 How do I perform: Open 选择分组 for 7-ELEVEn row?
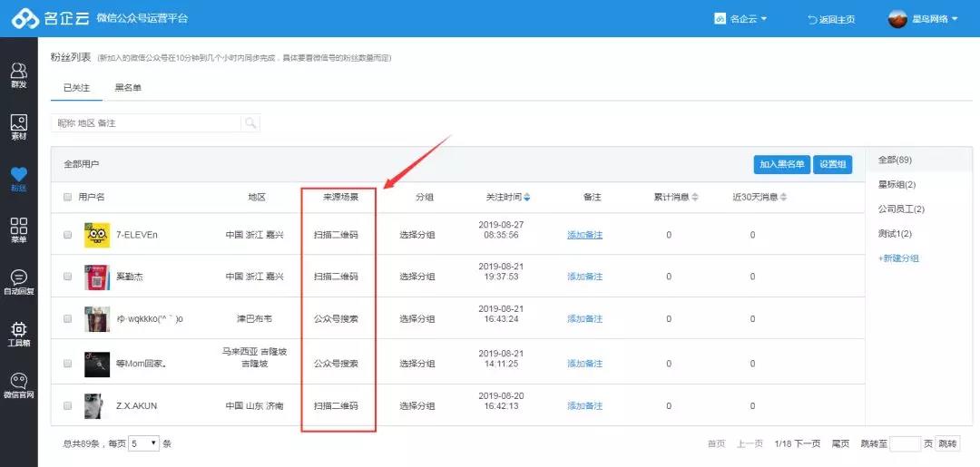point(416,235)
